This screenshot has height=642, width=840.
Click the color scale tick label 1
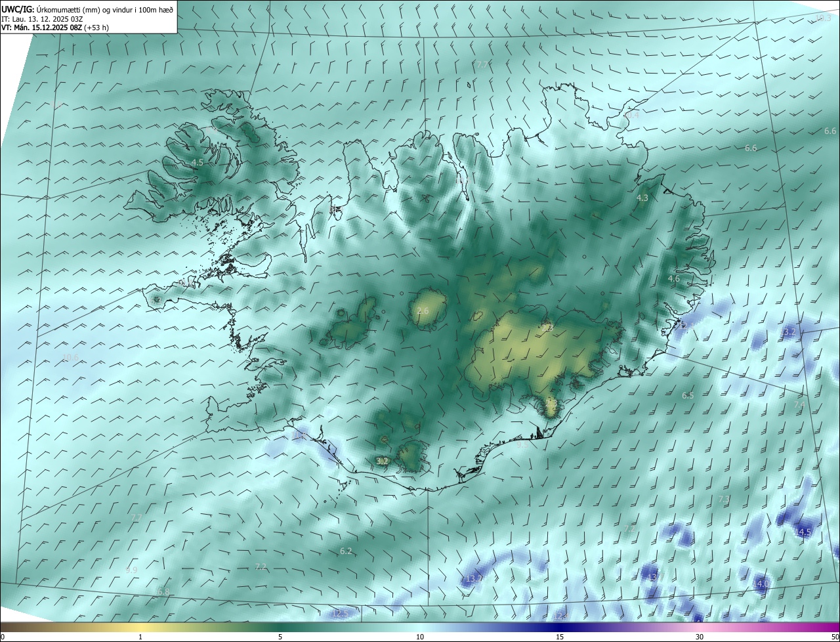coord(140,637)
